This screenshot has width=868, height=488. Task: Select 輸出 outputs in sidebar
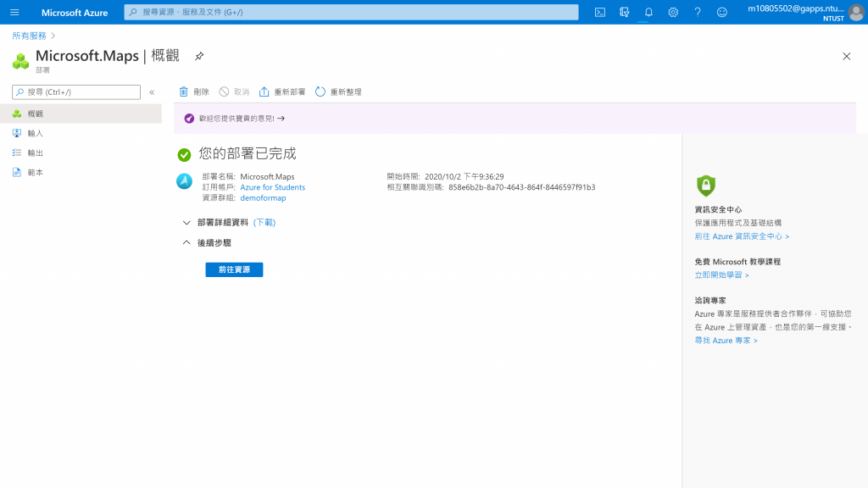coord(81,152)
